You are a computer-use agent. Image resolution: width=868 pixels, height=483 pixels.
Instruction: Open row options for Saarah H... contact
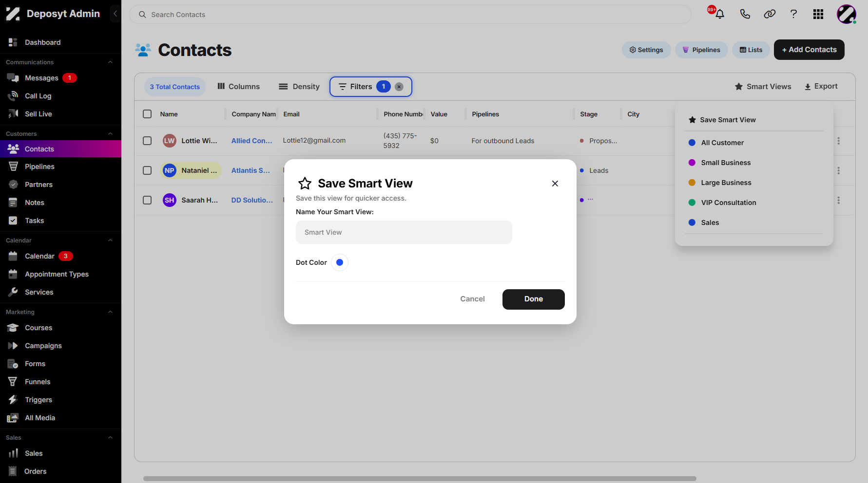click(x=838, y=200)
